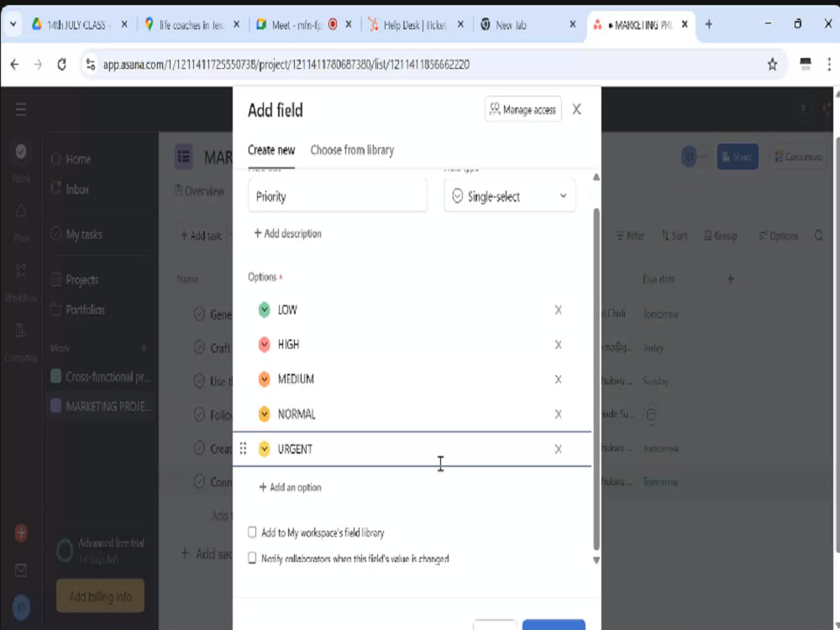Remove the URGENT option
Screen dimensions: 840x630
click(559, 449)
